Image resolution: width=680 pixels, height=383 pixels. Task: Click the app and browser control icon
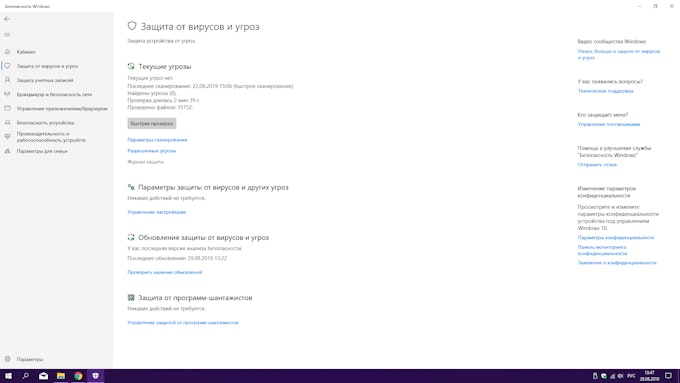7,108
